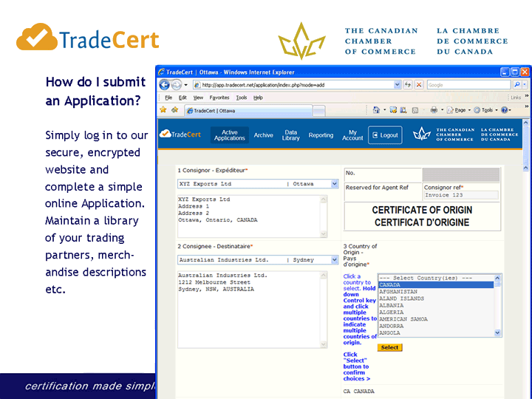Screen dimensions: 532x399
Task: Select ANGOLA in the country list
Action: coord(436,332)
